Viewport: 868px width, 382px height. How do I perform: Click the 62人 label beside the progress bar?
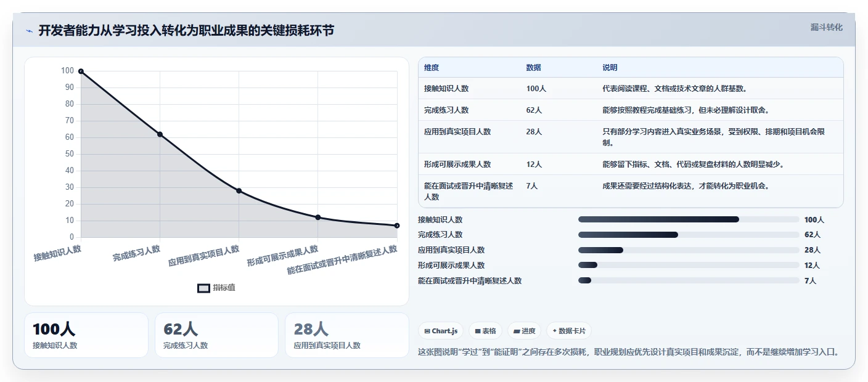pyautogui.click(x=813, y=235)
